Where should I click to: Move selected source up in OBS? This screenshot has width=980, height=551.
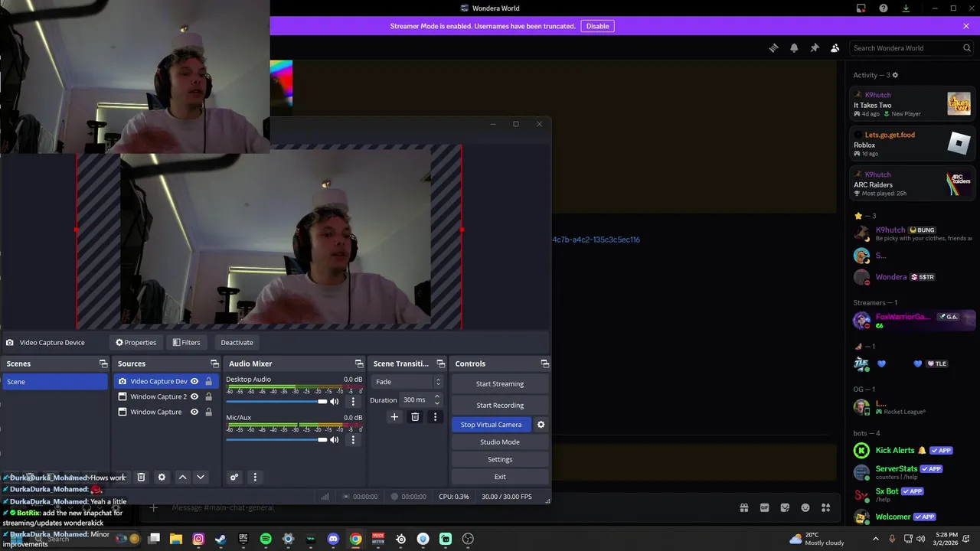pos(182,477)
